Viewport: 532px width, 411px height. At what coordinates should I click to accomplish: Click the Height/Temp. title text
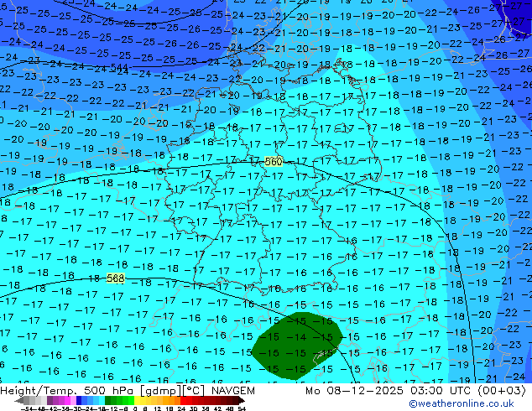point(39,391)
